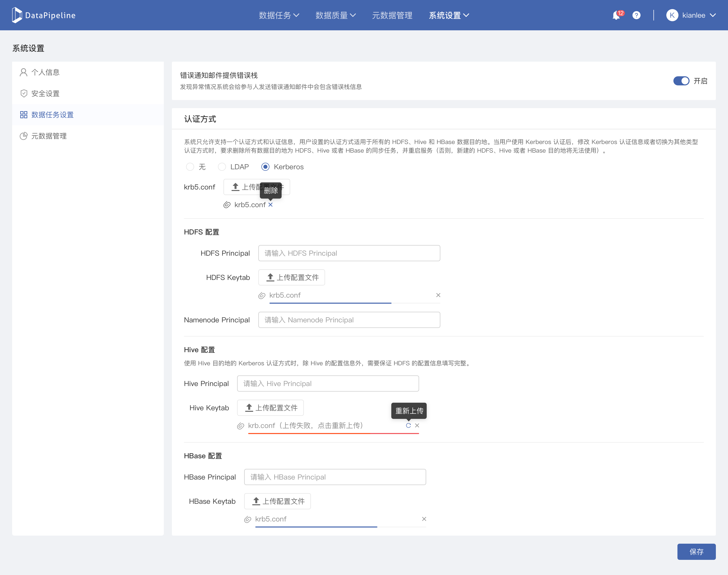Toggle the error stack email switch
This screenshot has width=728, height=575.
point(681,81)
